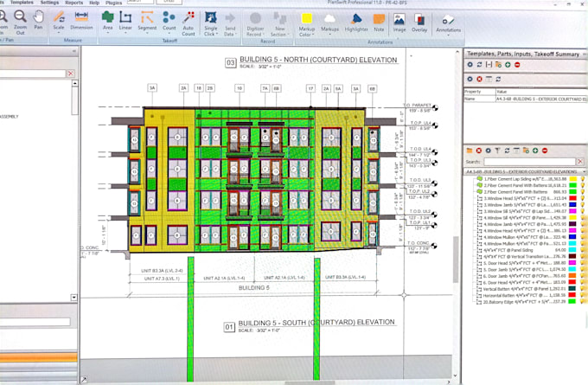588x385 pixels.
Task: Select the 4.Window Sill 4/4"x4" FCT row
Action: point(525,218)
